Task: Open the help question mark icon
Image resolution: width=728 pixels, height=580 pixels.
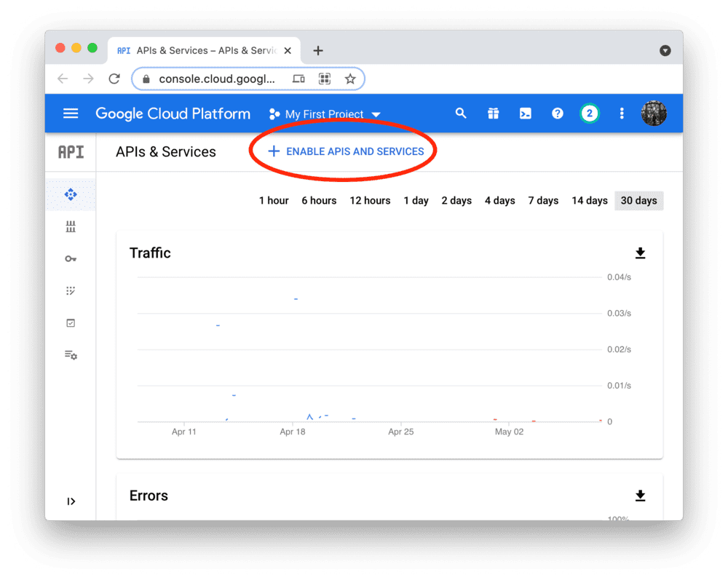Action: point(557,114)
